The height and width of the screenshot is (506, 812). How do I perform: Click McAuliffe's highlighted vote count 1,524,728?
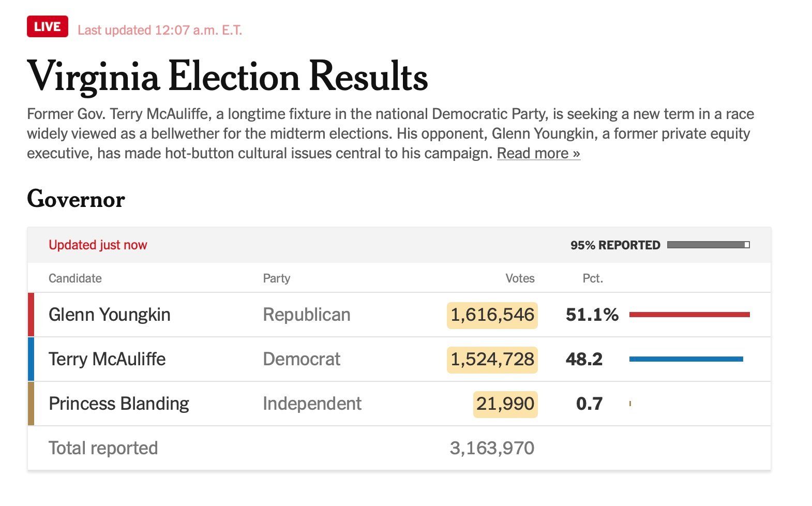click(x=492, y=360)
